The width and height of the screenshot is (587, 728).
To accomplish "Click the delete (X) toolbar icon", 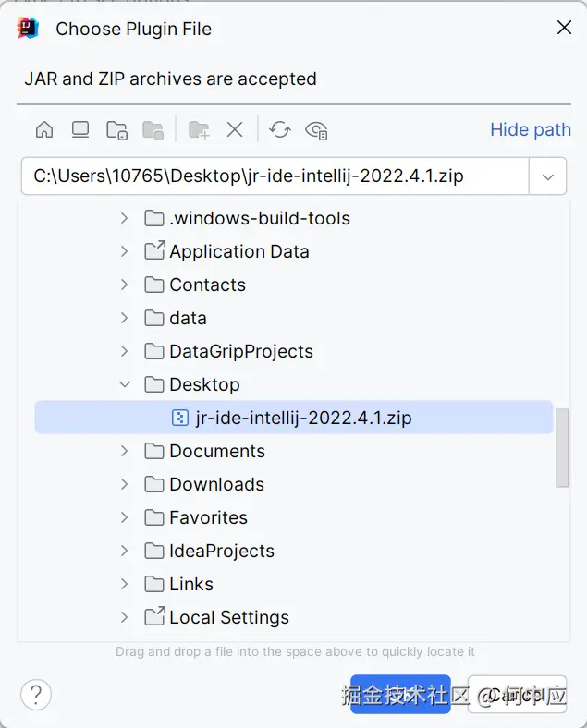I will 235,130.
